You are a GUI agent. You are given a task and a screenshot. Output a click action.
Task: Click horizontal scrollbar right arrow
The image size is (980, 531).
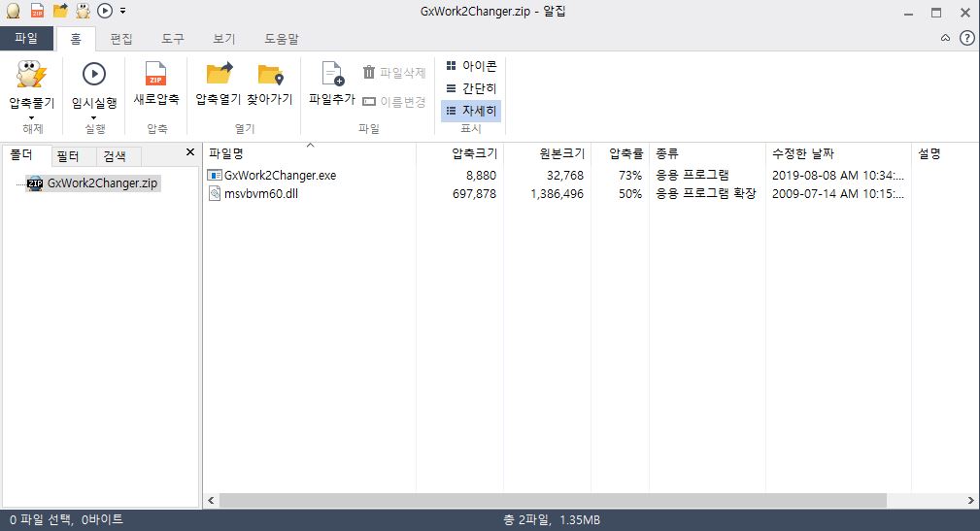970,500
